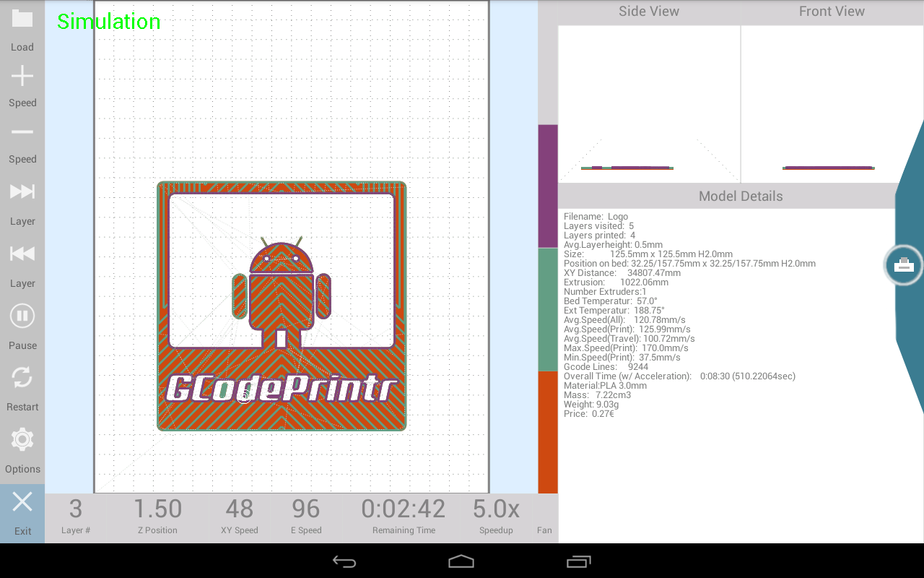
Task: Select the Extrusion: 1022.06mm line
Action: 616,282
